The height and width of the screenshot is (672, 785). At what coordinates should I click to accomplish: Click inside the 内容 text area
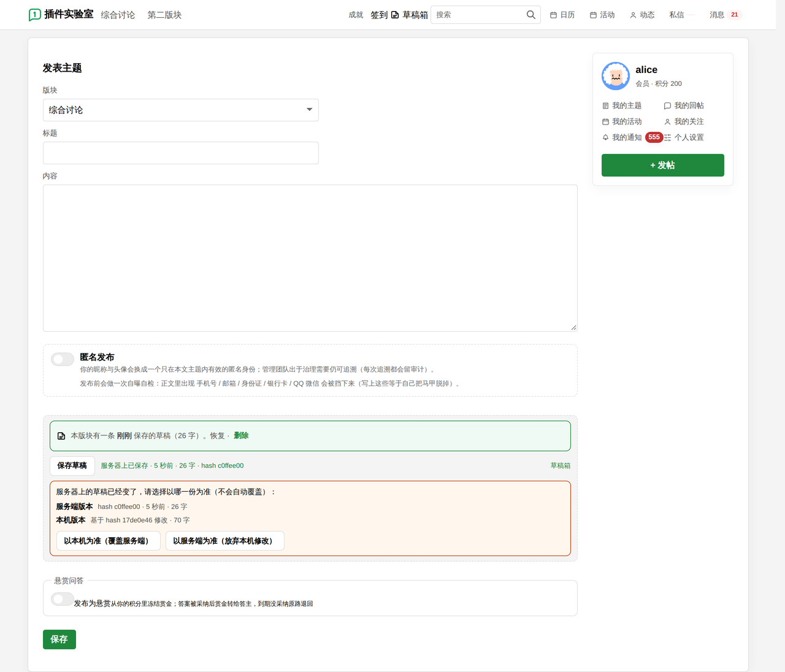point(310,258)
